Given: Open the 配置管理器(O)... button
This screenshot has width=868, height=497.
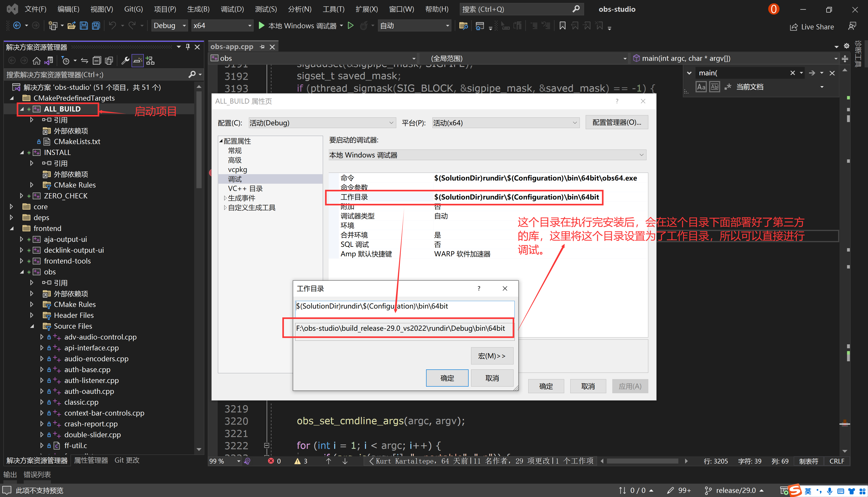Looking at the screenshot, I should point(617,122).
